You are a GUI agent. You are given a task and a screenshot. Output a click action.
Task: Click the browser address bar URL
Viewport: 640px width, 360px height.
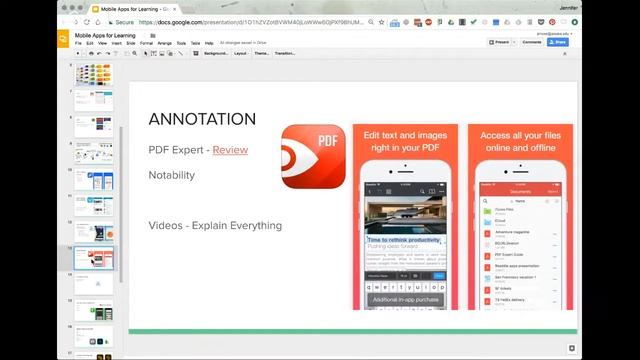coord(251,22)
